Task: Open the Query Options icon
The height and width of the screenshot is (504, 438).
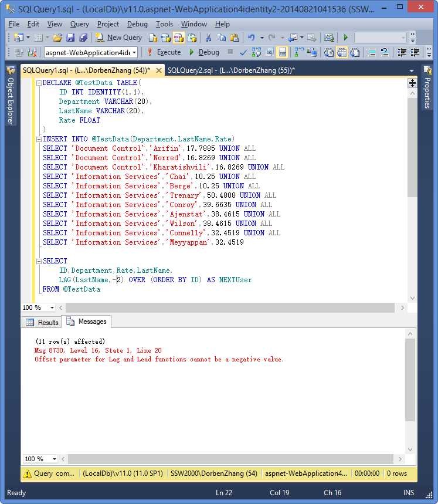Action: (x=269, y=52)
